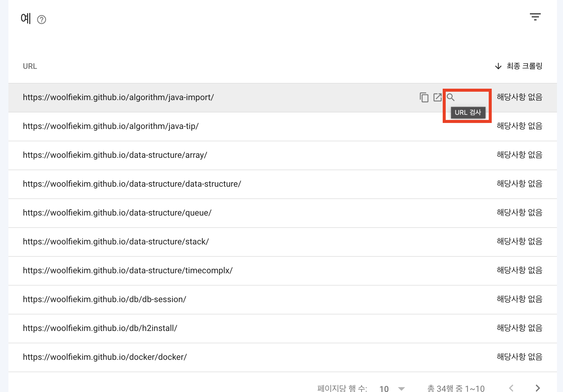Click the data-structure/data-structure URL row

point(132,184)
